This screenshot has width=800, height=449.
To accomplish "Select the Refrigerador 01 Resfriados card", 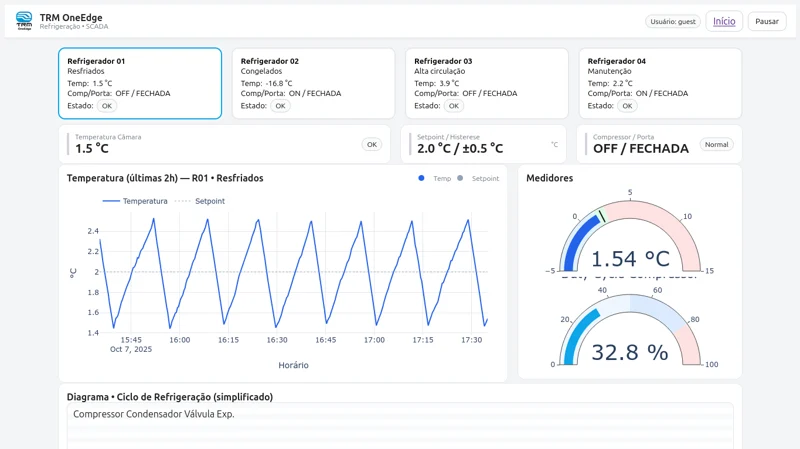I will click(140, 83).
